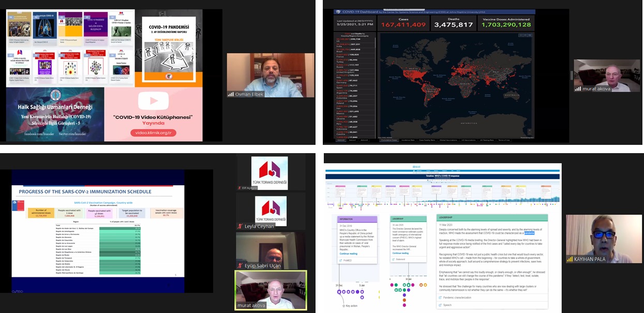
Task: Open the video.klimik.org.tr link button
Action: [153, 133]
